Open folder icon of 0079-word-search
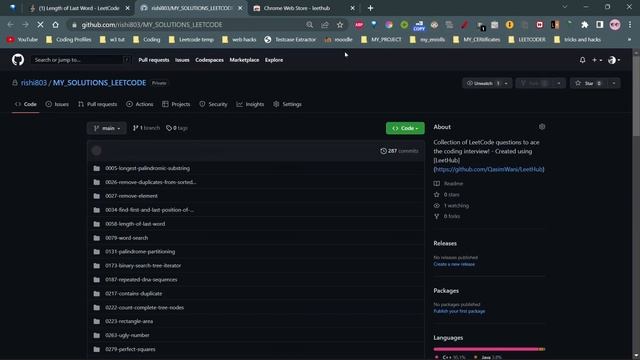640x360 pixels. pos(96,238)
